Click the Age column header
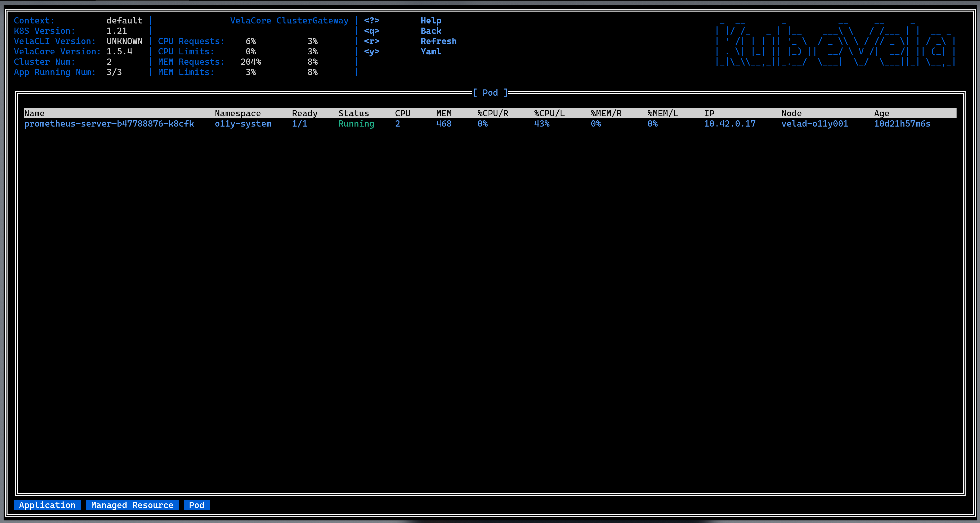 pyautogui.click(x=881, y=113)
